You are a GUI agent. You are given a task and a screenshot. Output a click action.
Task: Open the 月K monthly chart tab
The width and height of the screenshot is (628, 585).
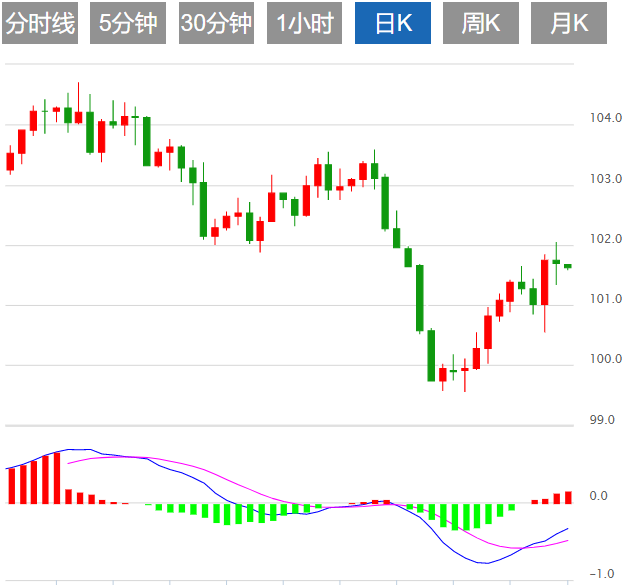(x=569, y=23)
